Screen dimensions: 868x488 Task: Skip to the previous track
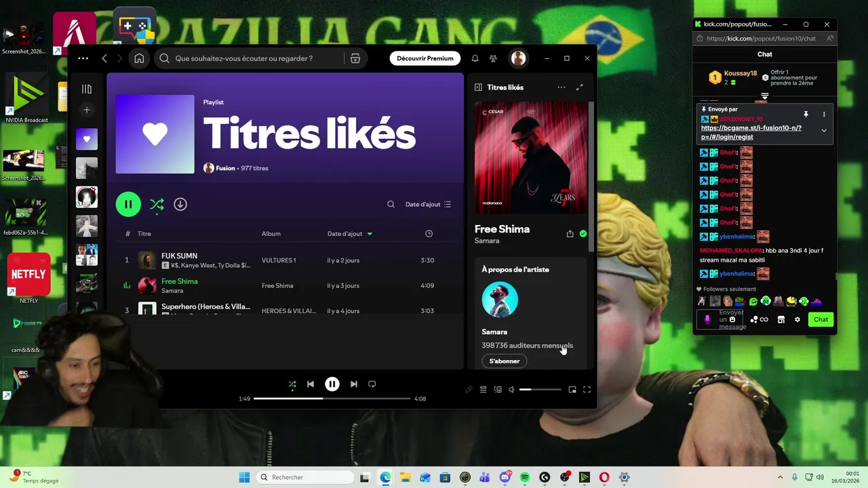[x=311, y=384]
